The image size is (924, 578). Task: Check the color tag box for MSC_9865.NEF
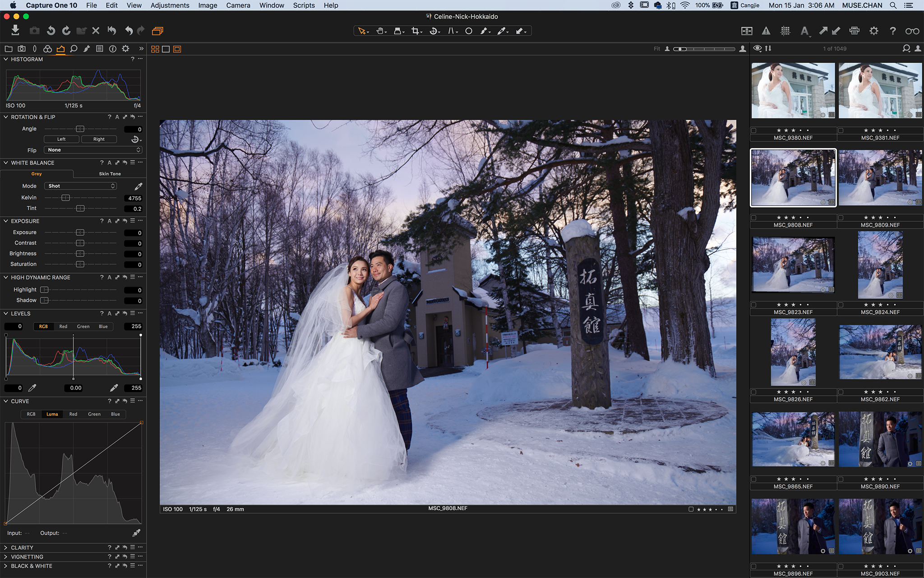click(x=753, y=479)
